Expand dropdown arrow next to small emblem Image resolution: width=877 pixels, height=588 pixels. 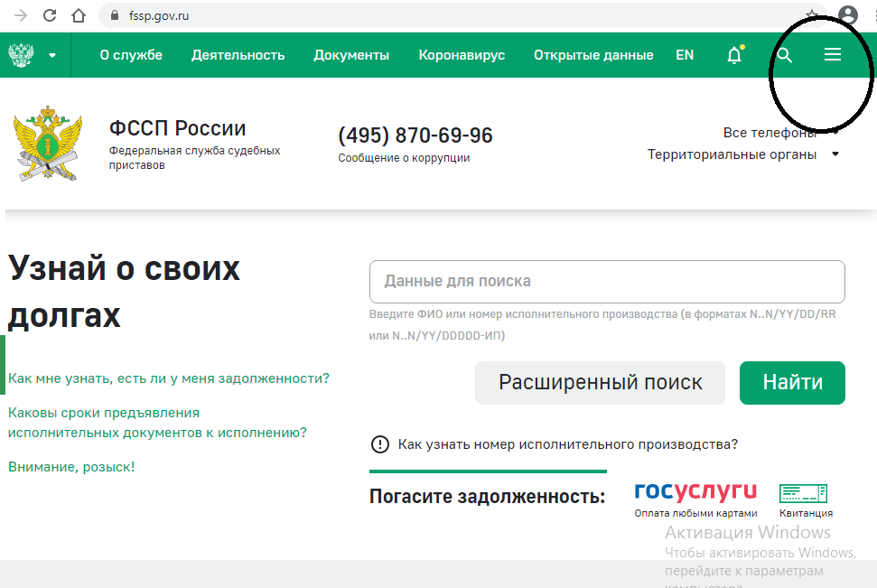pyautogui.click(x=52, y=55)
